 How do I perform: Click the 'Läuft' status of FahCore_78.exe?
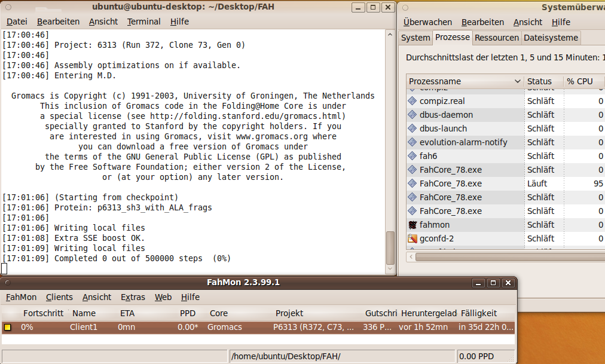(537, 183)
